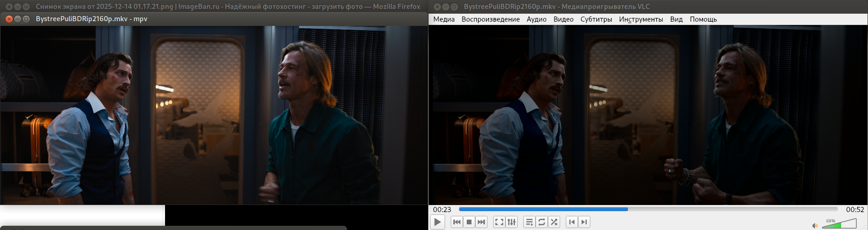The image size is (868, 230).
Task: Open VLC extended settings (equalizer icon)
Action: click(x=512, y=222)
